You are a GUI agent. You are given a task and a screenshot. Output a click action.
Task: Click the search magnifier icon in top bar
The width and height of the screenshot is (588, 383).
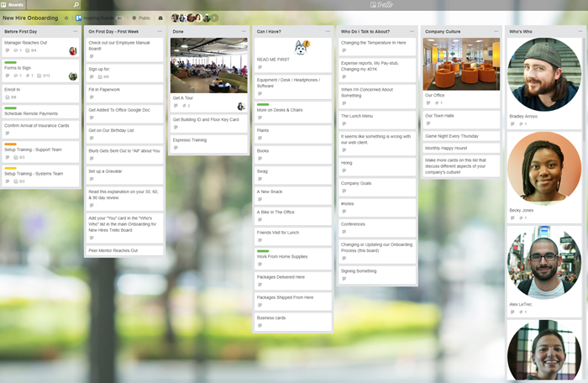tap(76, 4)
